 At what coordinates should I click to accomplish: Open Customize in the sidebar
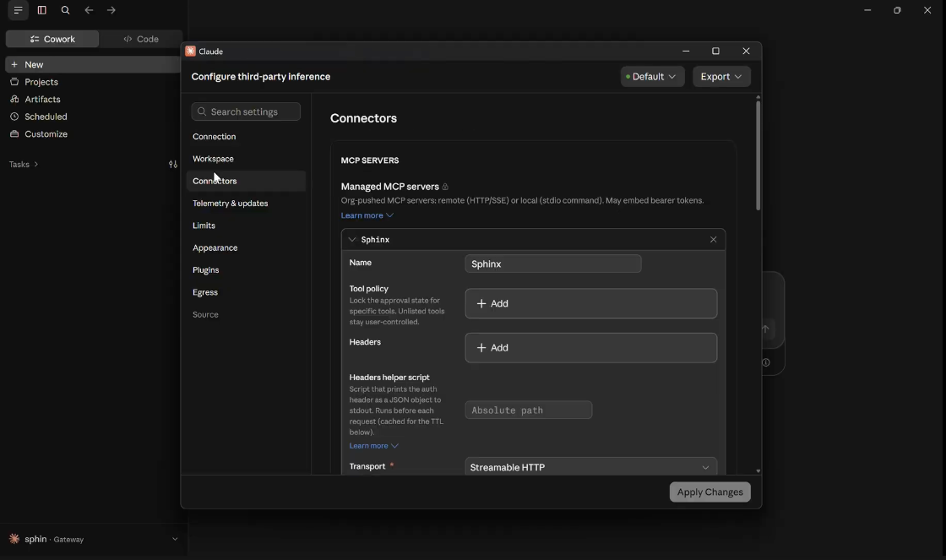(x=46, y=134)
